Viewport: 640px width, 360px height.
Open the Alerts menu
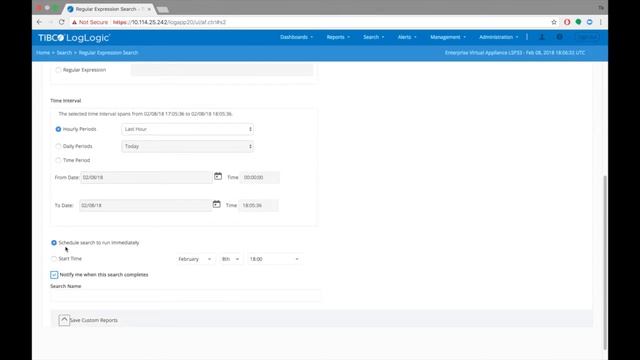[x=407, y=37]
